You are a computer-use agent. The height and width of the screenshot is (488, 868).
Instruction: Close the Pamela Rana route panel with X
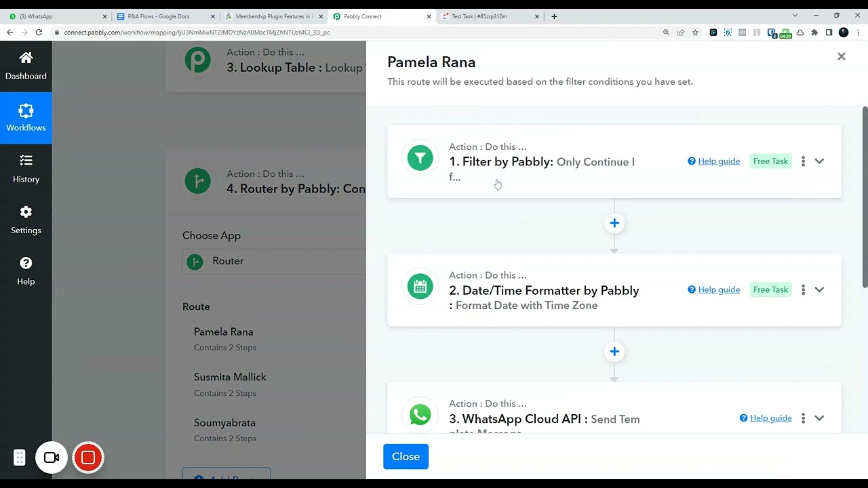(x=842, y=57)
